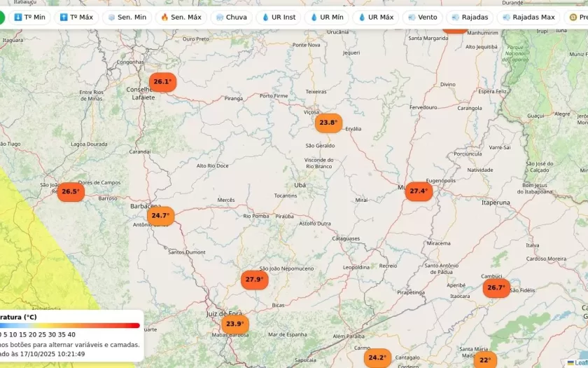
Task: Click the 26.5° marker near São João
Action: (70, 191)
